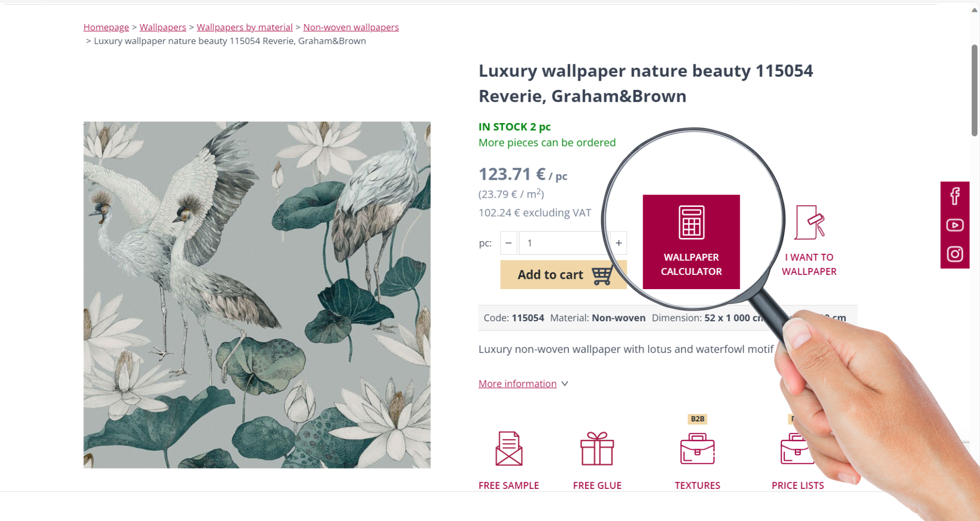The height and width of the screenshot is (521, 980).
Task: Open the Instagram social icon
Action: [x=954, y=254]
